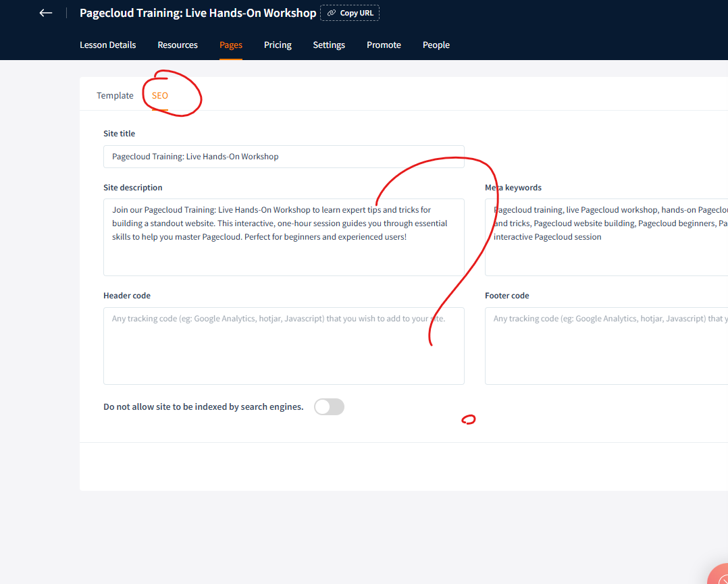This screenshot has width=728, height=584.
Task: Click the page title 'Pagecloud Training: Live Hands-On Workshop'
Action: click(x=198, y=13)
